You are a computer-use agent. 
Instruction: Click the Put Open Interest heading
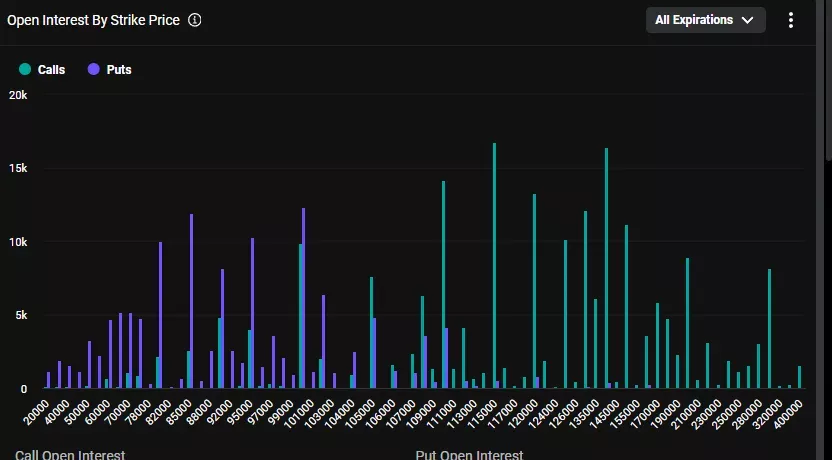469,455
